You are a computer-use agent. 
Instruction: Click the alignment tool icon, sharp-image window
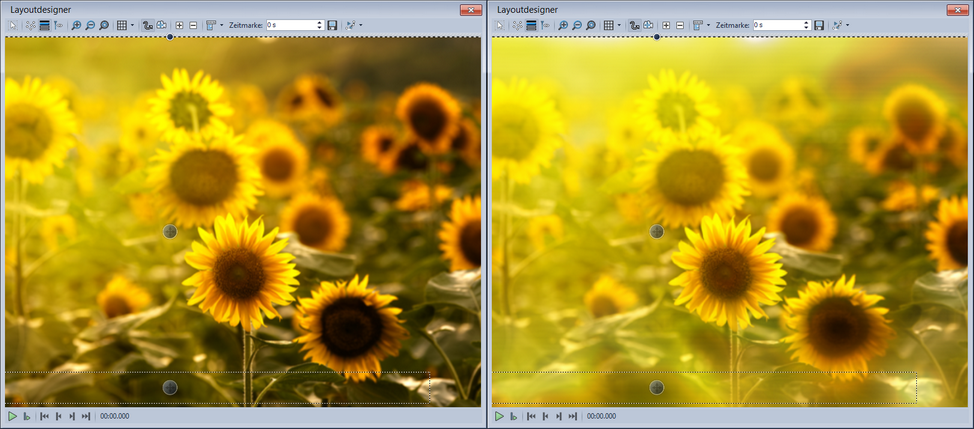pyautogui.click(x=211, y=25)
